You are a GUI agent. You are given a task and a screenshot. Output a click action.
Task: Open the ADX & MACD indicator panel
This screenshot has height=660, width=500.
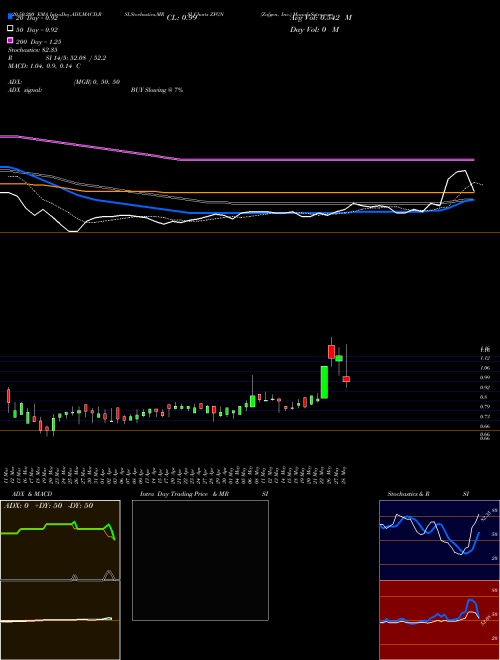[x=60, y=580]
